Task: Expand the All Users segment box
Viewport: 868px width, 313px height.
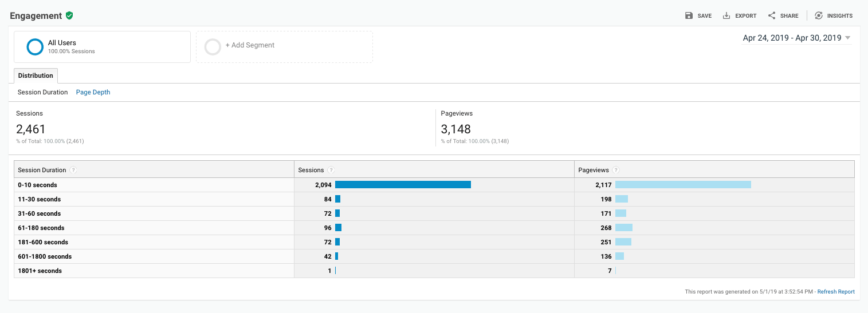Action: pyautogui.click(x=102, y=47)
